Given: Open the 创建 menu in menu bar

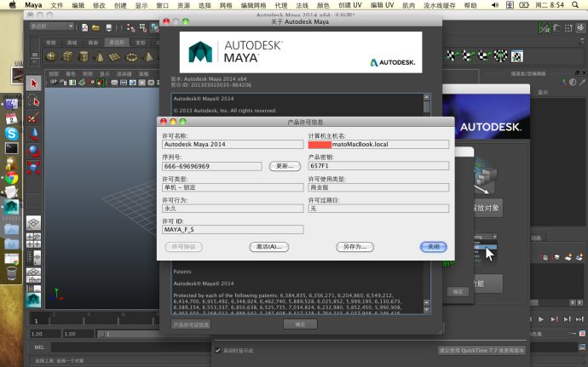Looking at the screenshot, I should (119, 5).
